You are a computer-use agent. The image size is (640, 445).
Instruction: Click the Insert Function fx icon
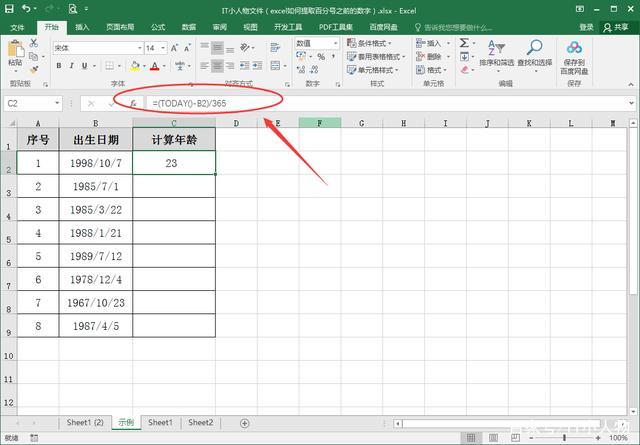point(133,104)
